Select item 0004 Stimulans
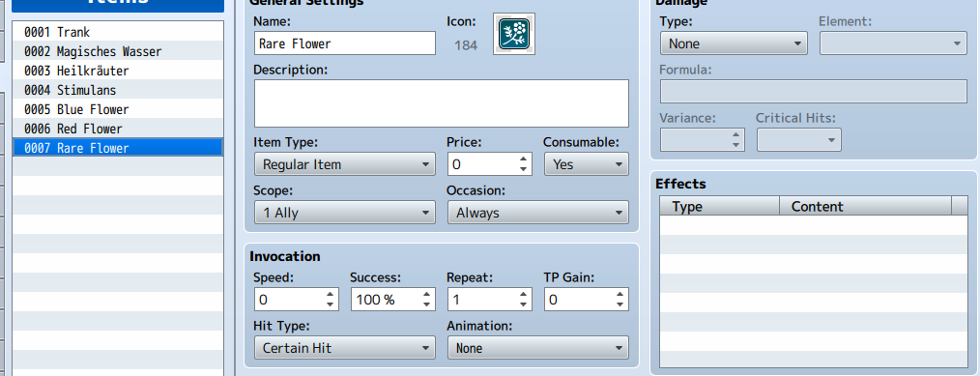Screen dimensions: 980x376 pos(118,90)
